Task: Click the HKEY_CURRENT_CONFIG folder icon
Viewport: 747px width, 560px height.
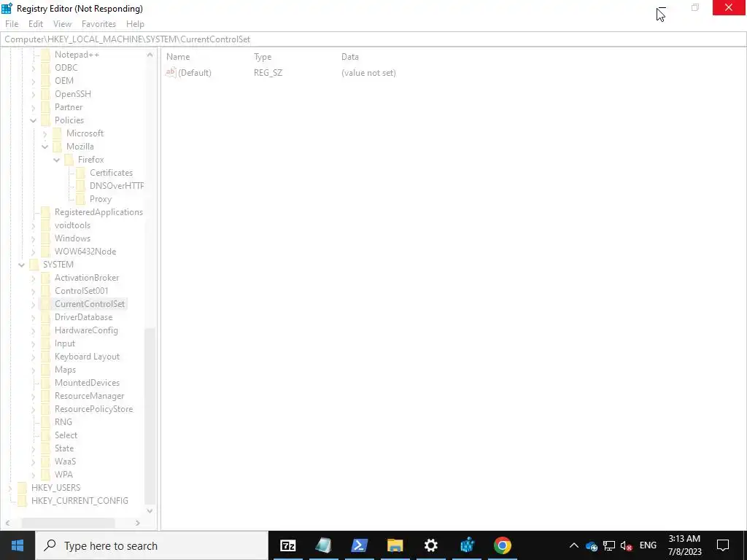Action: pos(23,500)
